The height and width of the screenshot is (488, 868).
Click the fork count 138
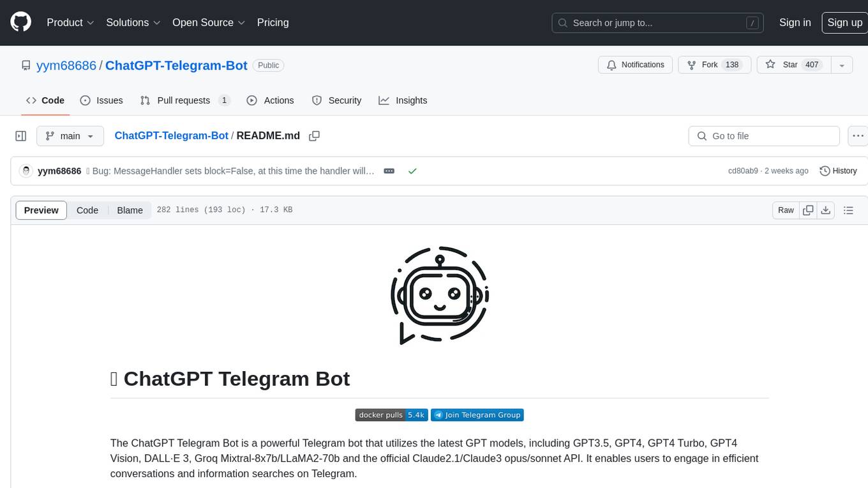(732, 65)
